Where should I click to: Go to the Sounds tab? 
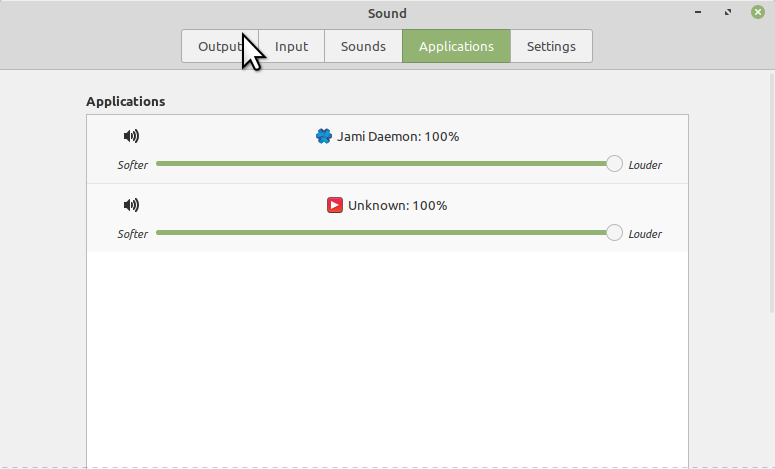tap(363, 46)
